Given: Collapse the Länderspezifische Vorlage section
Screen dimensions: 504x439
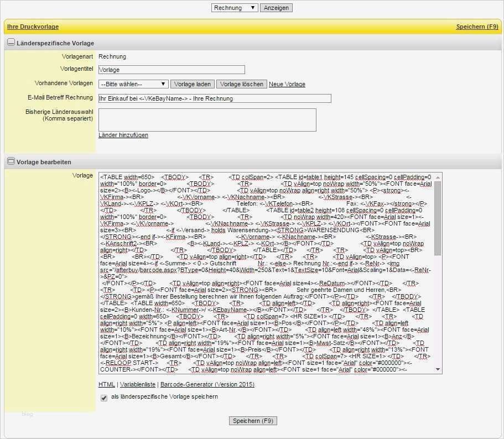Looking at the screenshot, I should pos(11,43).
